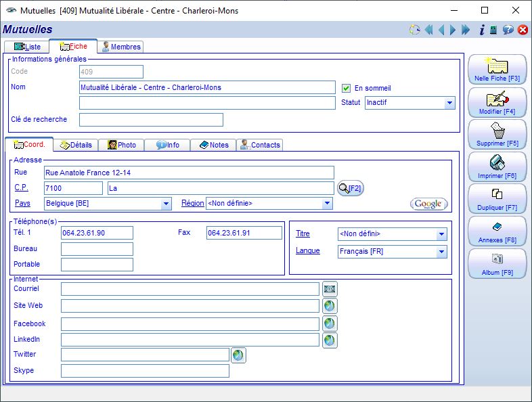Click the Langue link label
Image resolution: width=532 pixels, height=402 pixels.
[308, 250]
